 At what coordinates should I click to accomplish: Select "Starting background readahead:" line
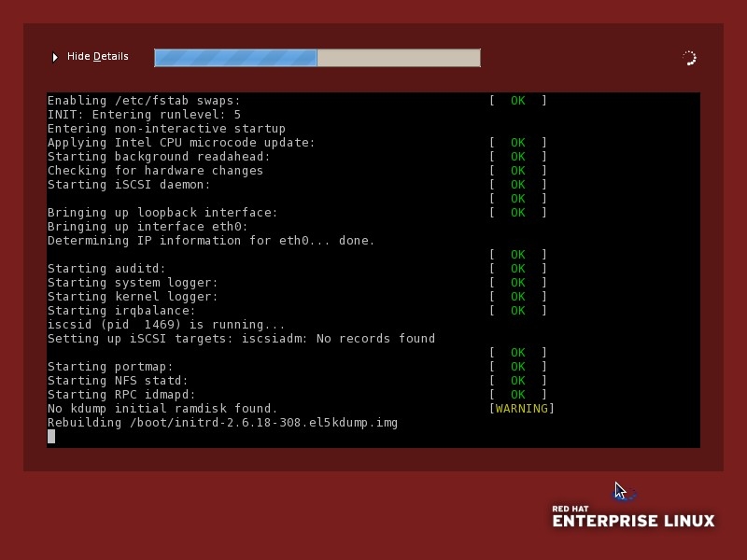click(x=159, y=157)
